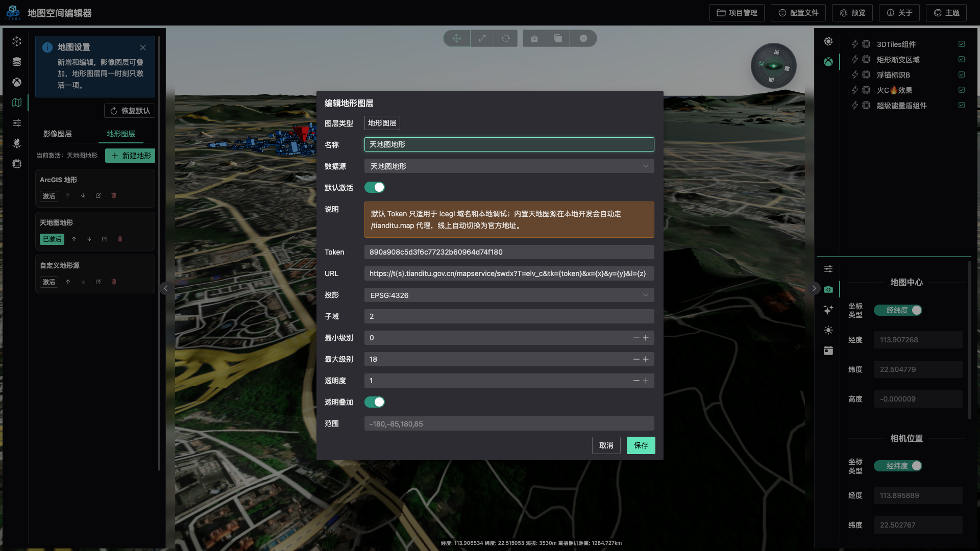Click the 新建地形 button

(130, 156)
